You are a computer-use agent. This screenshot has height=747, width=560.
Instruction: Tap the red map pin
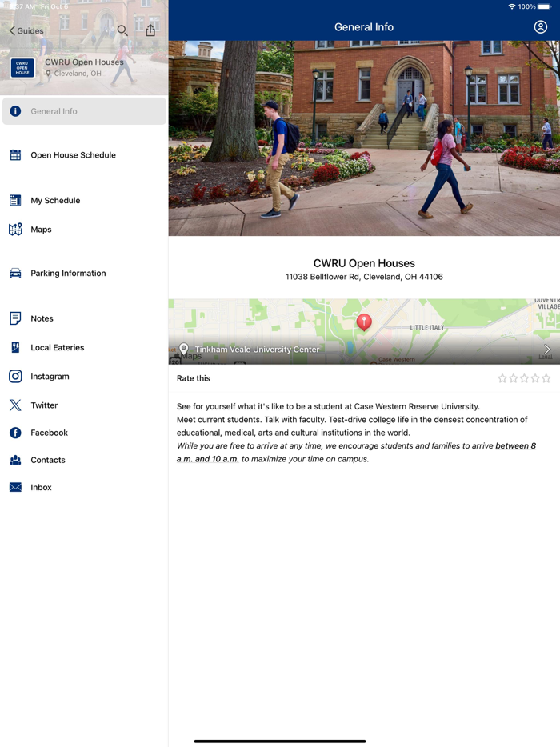364,322
